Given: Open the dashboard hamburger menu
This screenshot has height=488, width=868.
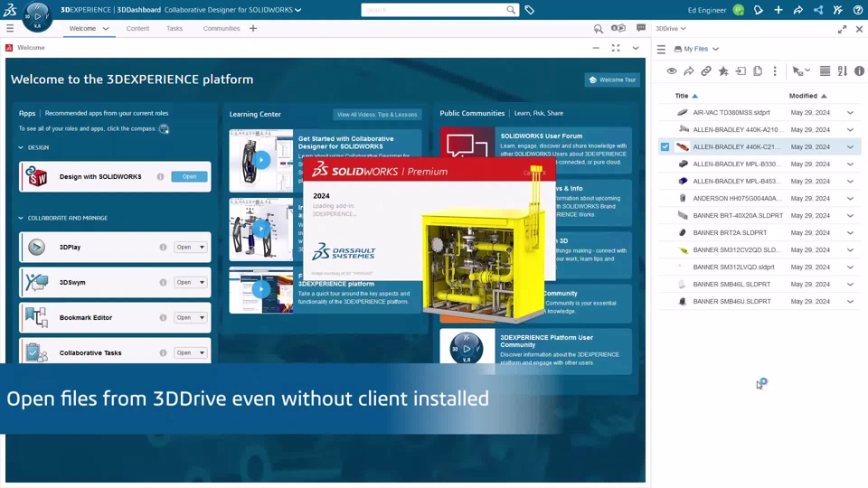Looking at the screenshot, I should [10, 28].
